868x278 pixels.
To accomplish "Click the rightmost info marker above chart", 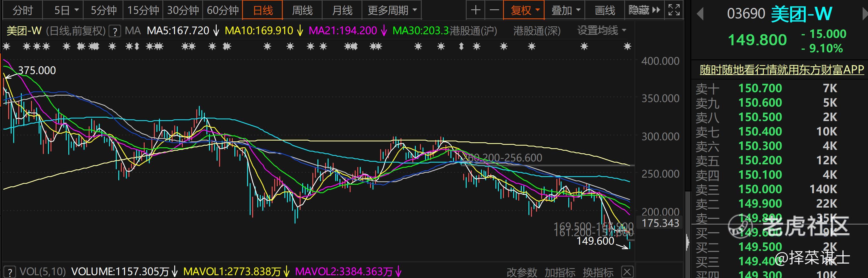I will [627, 46].
